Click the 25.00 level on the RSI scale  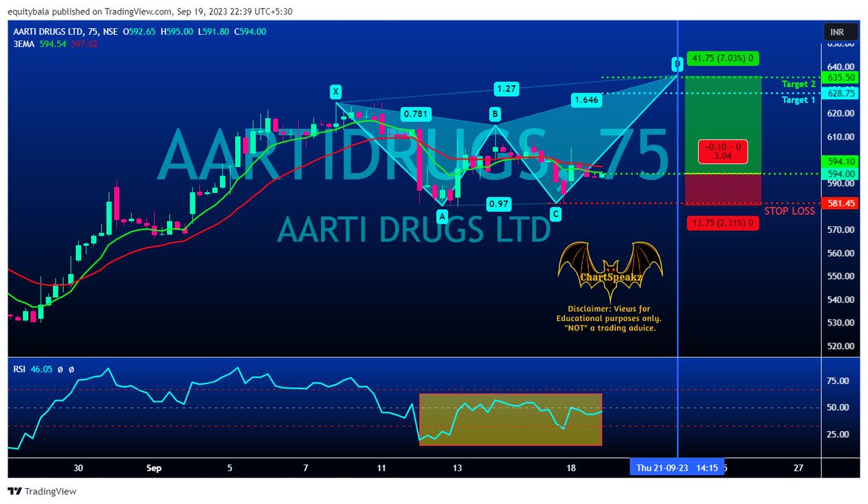coord(837,434)
